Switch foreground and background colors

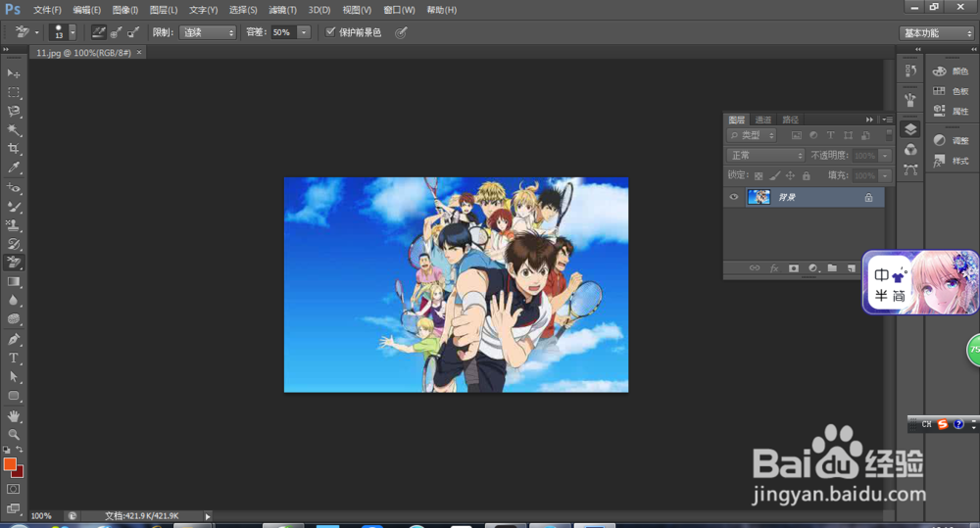point(20,450)
